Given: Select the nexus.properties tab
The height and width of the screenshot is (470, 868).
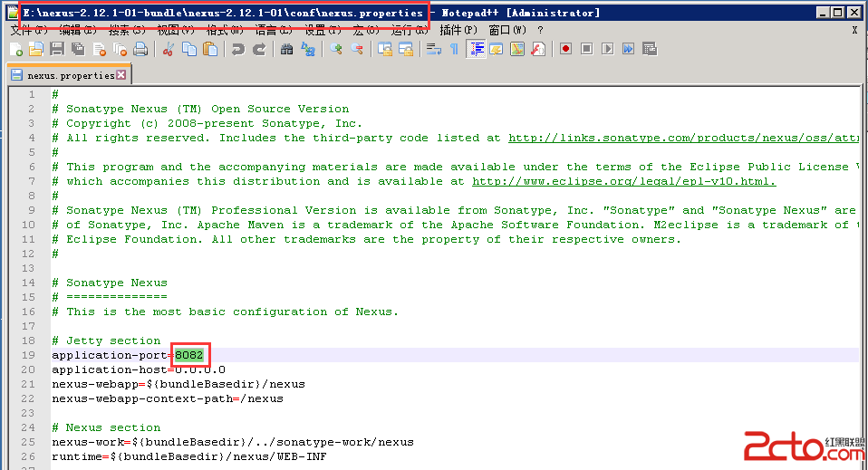Looking at the screenshot, I should (70, 75).
